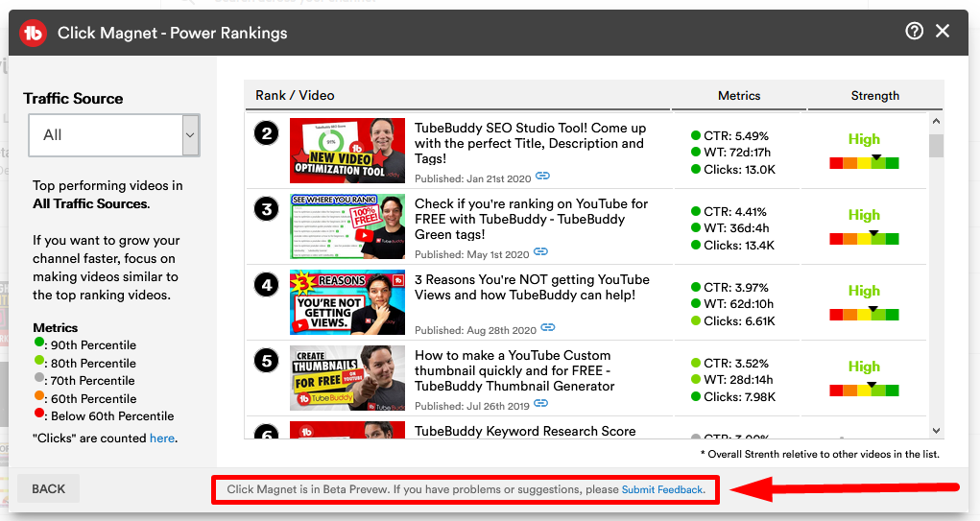Click the 90th Percentile green legend dot
This screenshot has height=521, width=980.
[x=38, y=342]
